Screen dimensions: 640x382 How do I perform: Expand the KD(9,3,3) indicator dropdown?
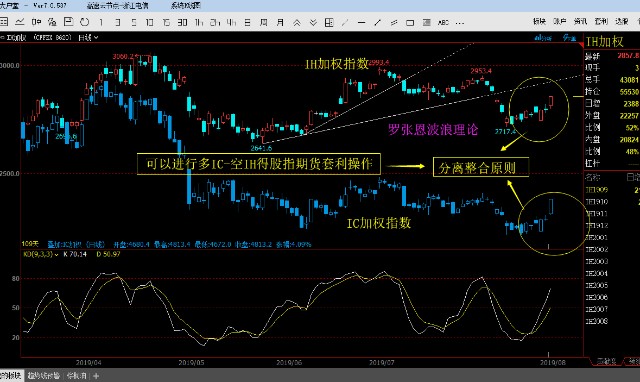[x=40, y=254]
